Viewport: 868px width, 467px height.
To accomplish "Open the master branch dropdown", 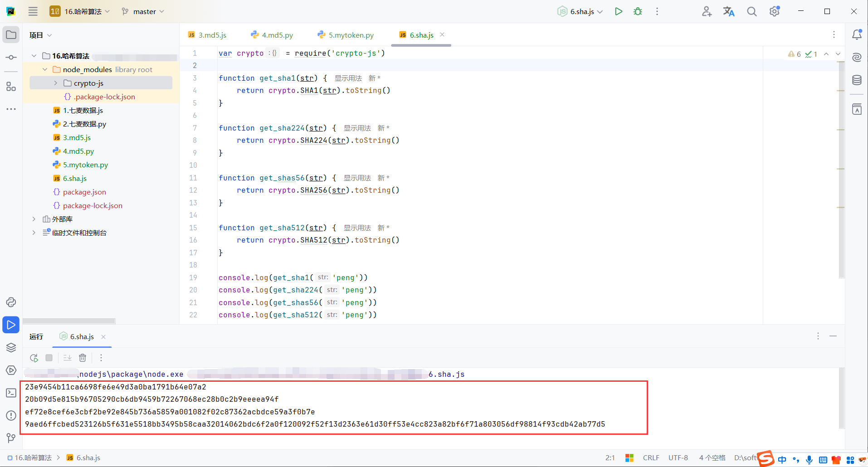I will click(143, 11).
